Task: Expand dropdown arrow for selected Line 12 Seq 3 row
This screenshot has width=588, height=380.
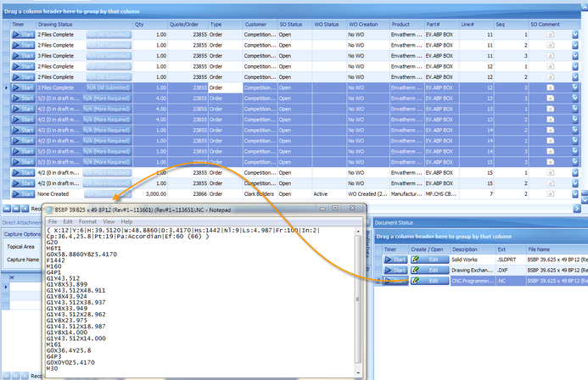Action: tap(575, 87)
